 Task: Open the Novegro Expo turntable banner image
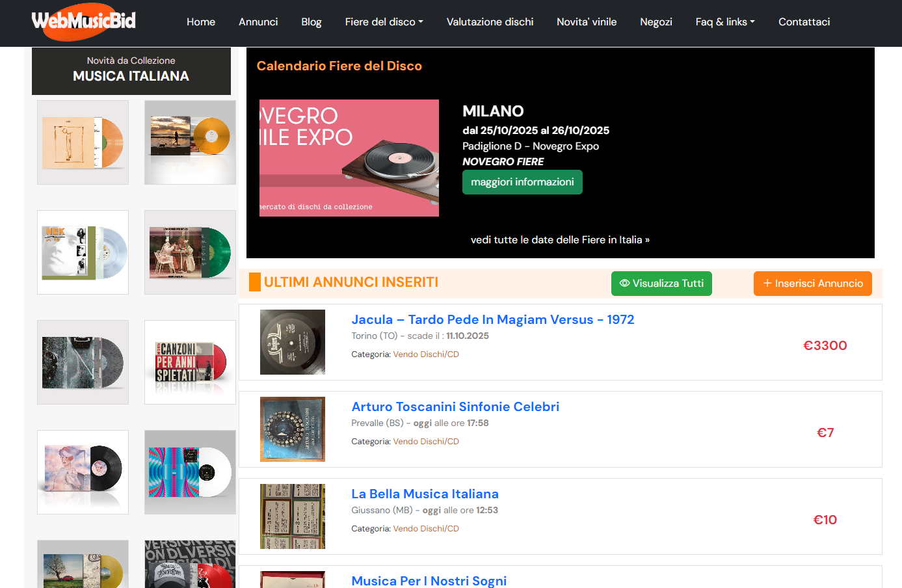point(349,158)
